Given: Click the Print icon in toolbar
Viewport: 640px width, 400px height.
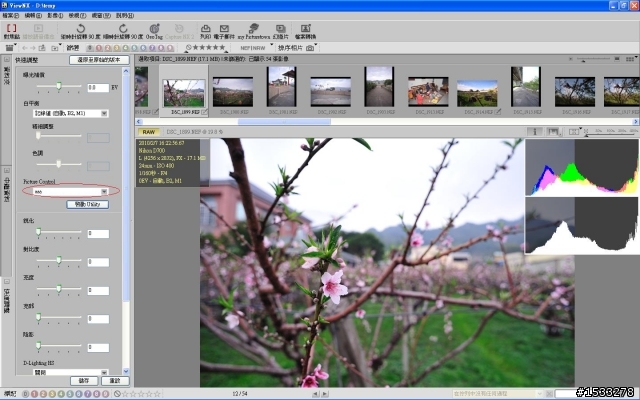Looking at the screenshot, I should (205, 28).
